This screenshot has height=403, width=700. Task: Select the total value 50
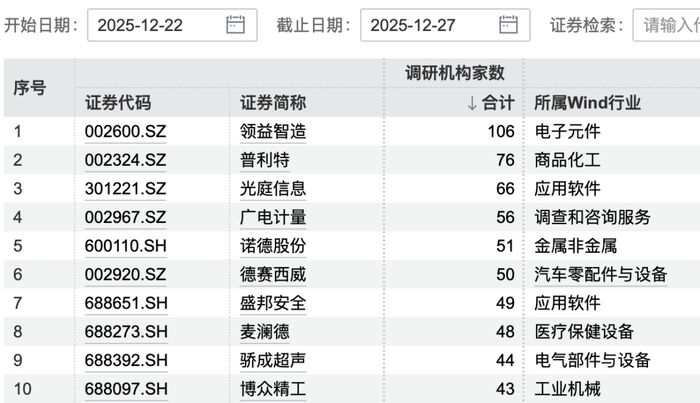coord(505,274)
